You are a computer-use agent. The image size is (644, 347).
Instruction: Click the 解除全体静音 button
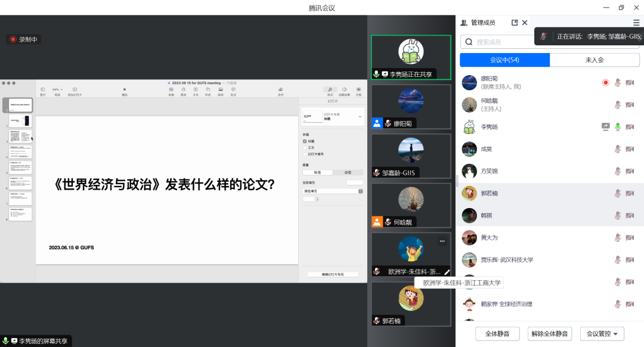(550, 334)
